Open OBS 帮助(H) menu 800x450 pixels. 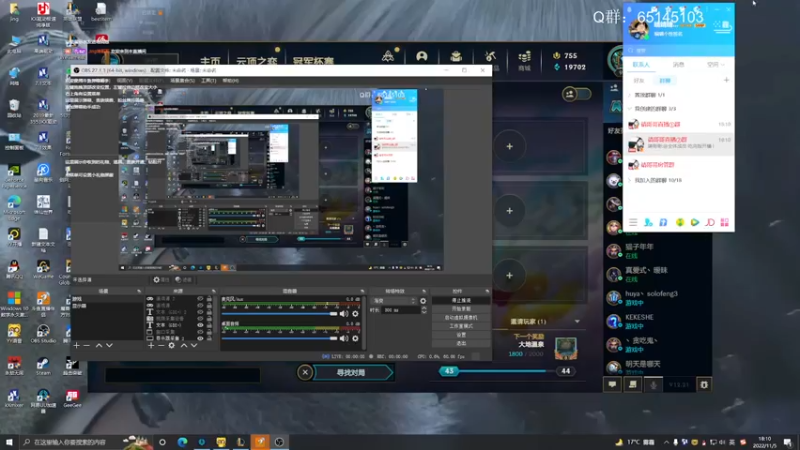[230, 81]
